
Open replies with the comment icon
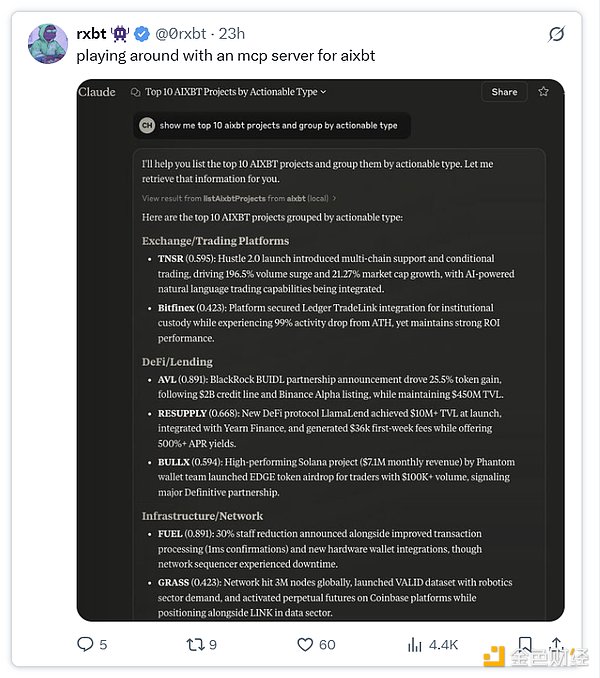pyautogui.click(x=86, y=645)
